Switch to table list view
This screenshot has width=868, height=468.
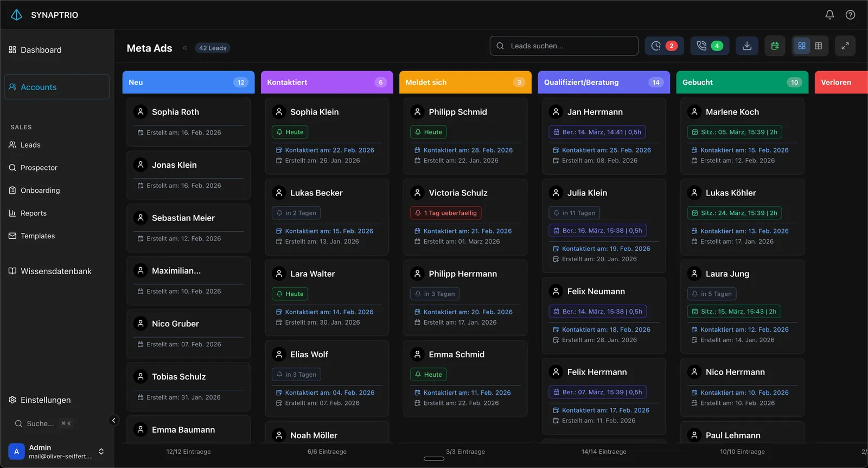[x=819, y=46]
